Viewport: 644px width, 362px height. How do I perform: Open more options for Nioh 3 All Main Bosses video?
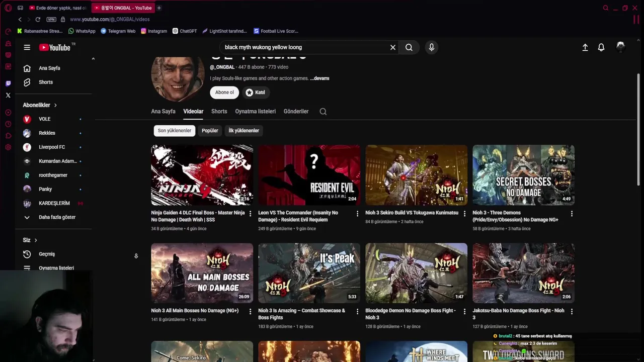(x=251, y=312)
